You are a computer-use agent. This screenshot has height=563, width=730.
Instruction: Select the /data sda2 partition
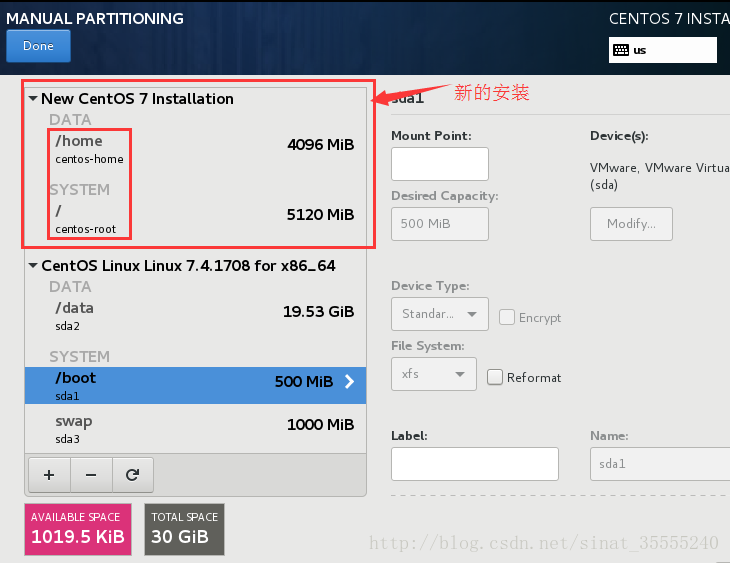coord(196,316)
